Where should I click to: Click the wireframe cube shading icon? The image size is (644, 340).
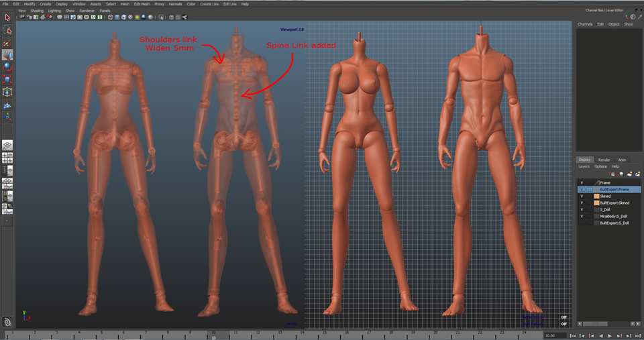(x=110, y=17)
